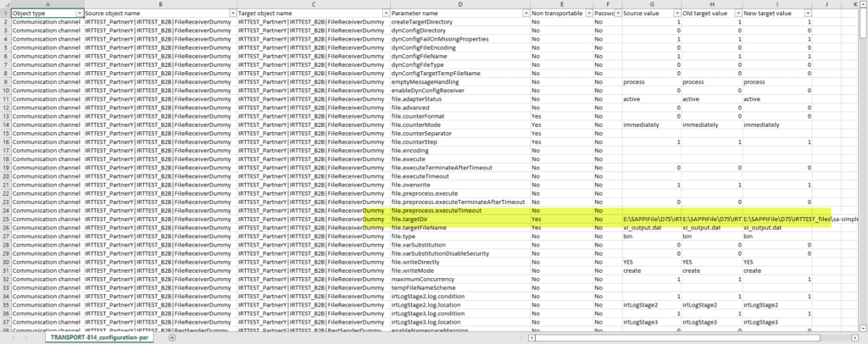Select row 25 header
Viewport: 868px width, 344px height.
click(6, 219)
